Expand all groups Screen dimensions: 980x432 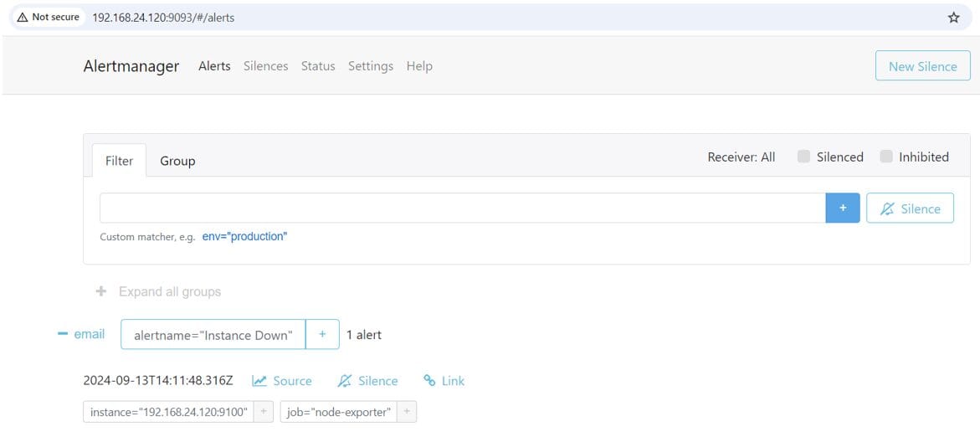159,291
